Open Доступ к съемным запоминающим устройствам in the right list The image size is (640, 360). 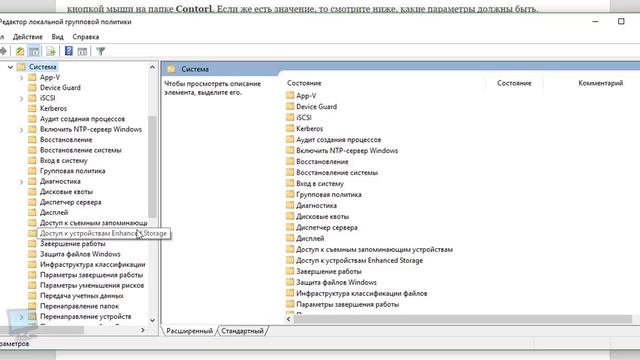(375, 249)
